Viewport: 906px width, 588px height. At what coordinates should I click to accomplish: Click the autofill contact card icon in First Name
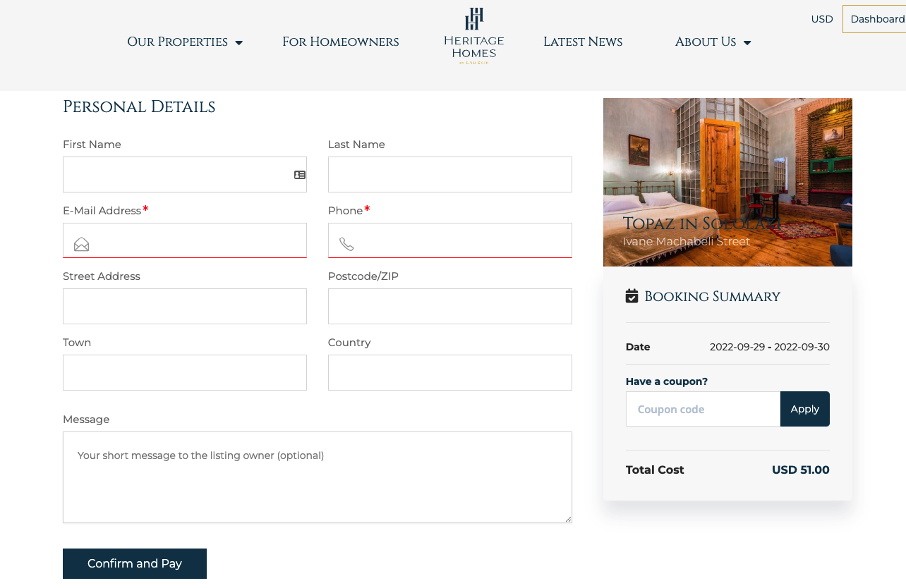coord(300,175)
